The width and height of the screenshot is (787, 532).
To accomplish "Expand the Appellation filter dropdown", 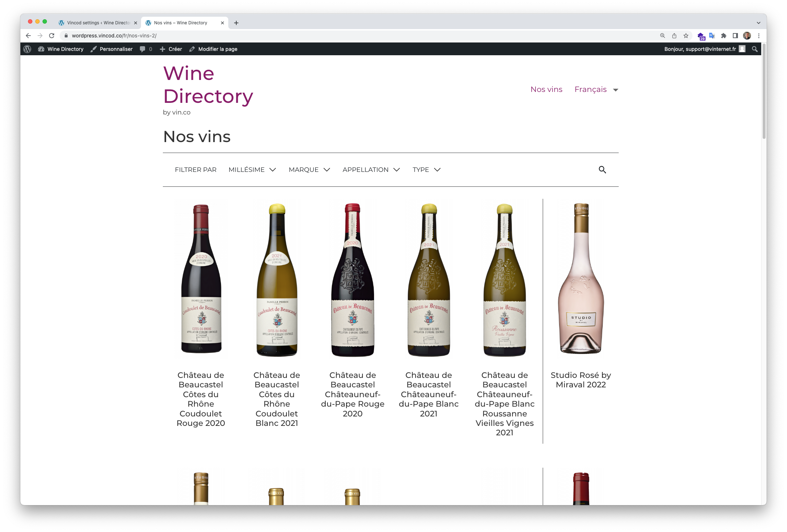I will pos(371,170).
